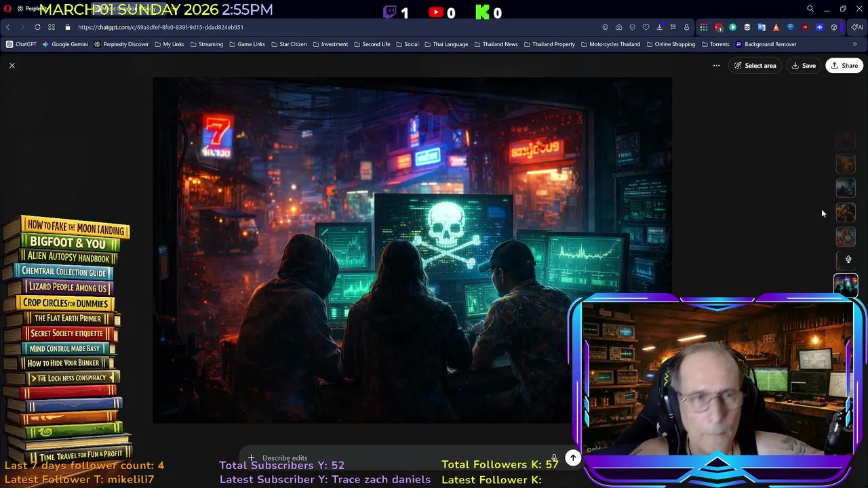Open the uBlock Origin extension icon
Image resolution: width=868 pixels, height=488 pixels.
click(805, 27)
